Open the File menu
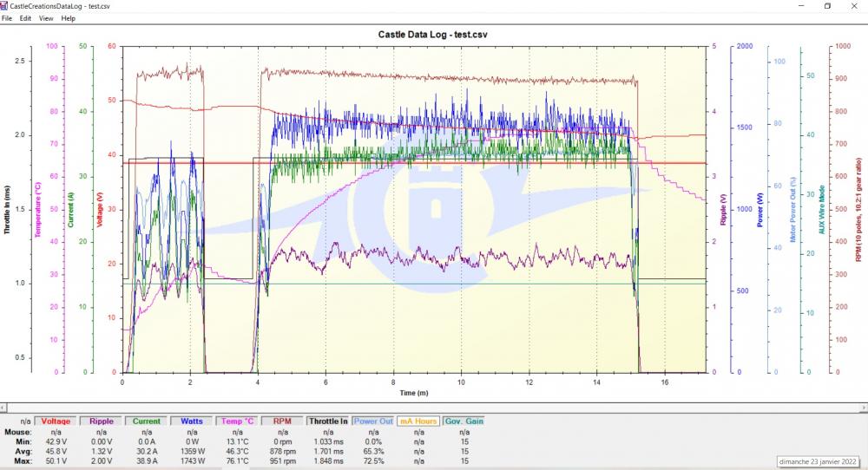 7,18
